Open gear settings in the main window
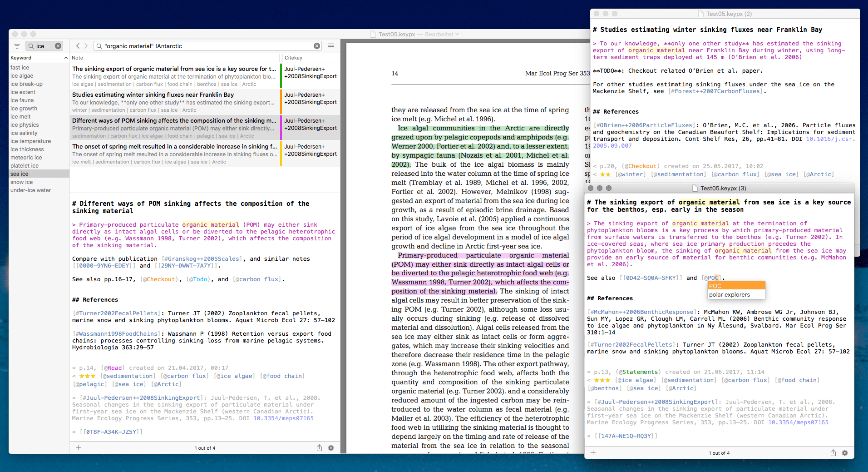Image resolution: width=868 pixels, height=472 pixels. pos(331,448)
